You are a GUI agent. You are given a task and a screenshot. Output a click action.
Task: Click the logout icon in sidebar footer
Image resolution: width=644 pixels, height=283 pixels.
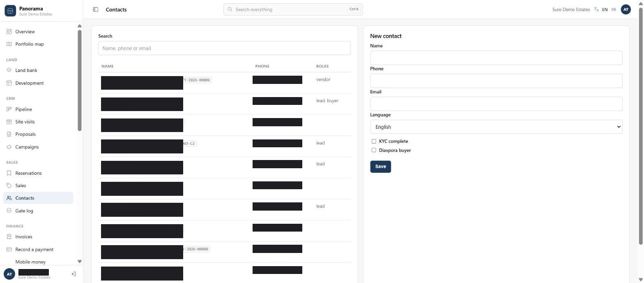[x=74, y=274]
